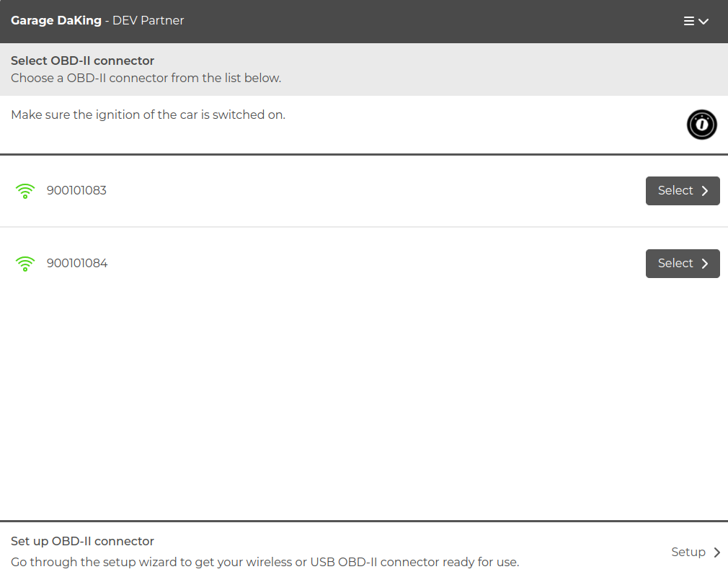This screenshot has height=577, width=728.
Task: Click the DEV Partner label in header
Action: [148, 21]
